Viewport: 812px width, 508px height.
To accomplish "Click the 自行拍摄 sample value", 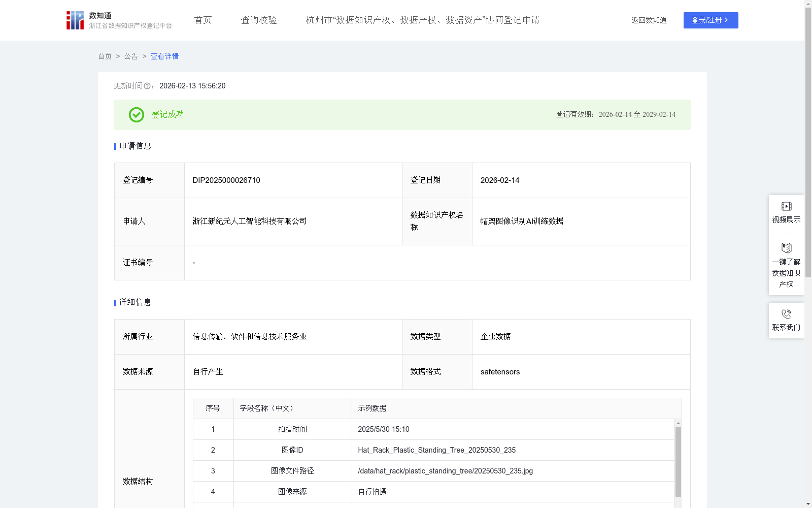I will point(373,492).
